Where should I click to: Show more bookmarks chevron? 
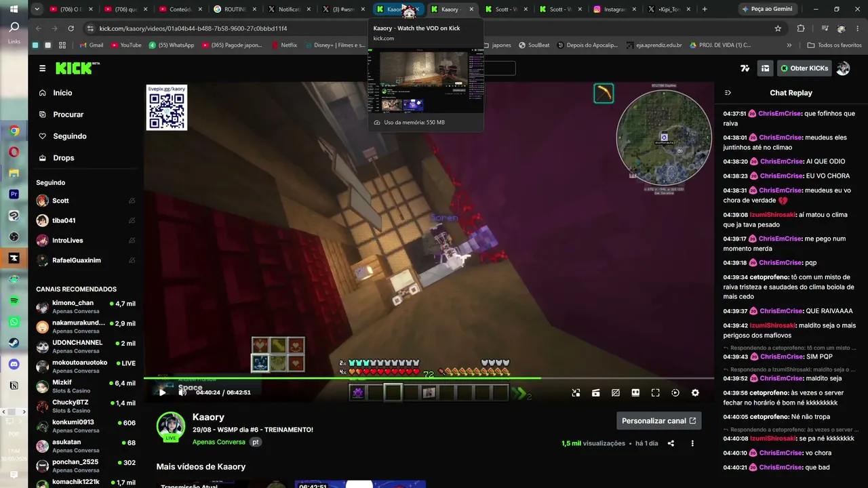[x=789, y=45]
